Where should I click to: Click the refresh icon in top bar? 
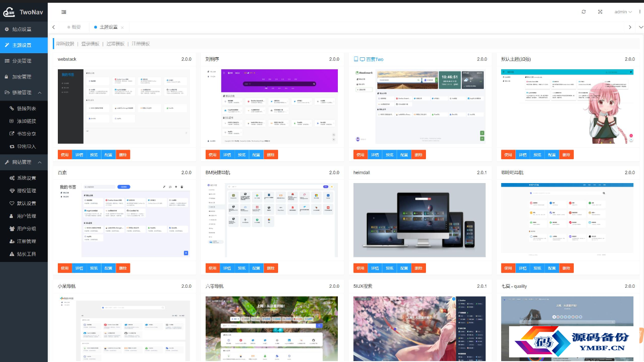(583, 12)
